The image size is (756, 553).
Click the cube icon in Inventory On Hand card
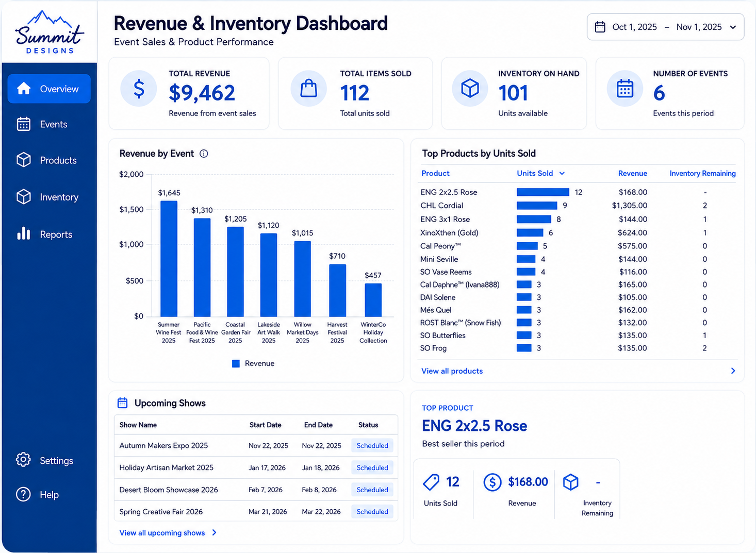click(x=470, y=89)
